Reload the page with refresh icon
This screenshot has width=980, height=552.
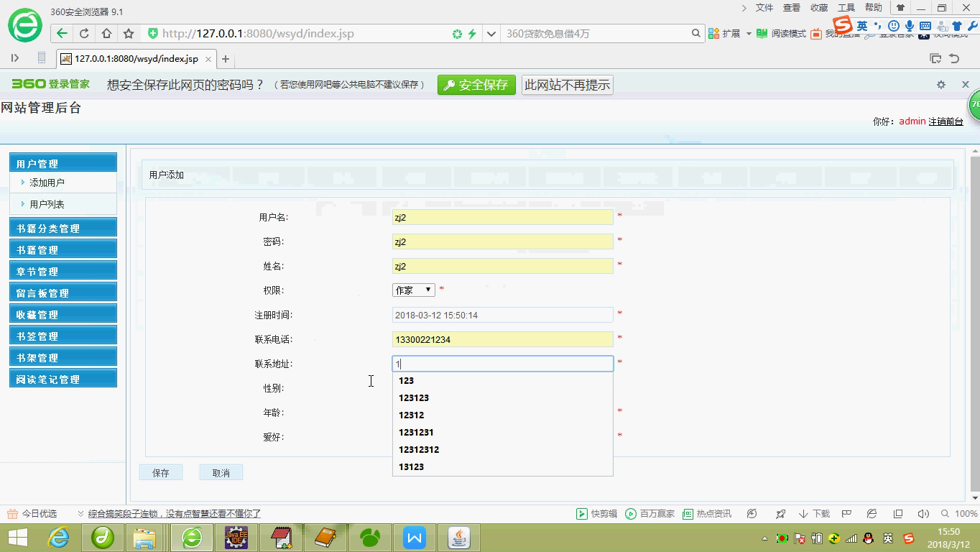[84, 33]
